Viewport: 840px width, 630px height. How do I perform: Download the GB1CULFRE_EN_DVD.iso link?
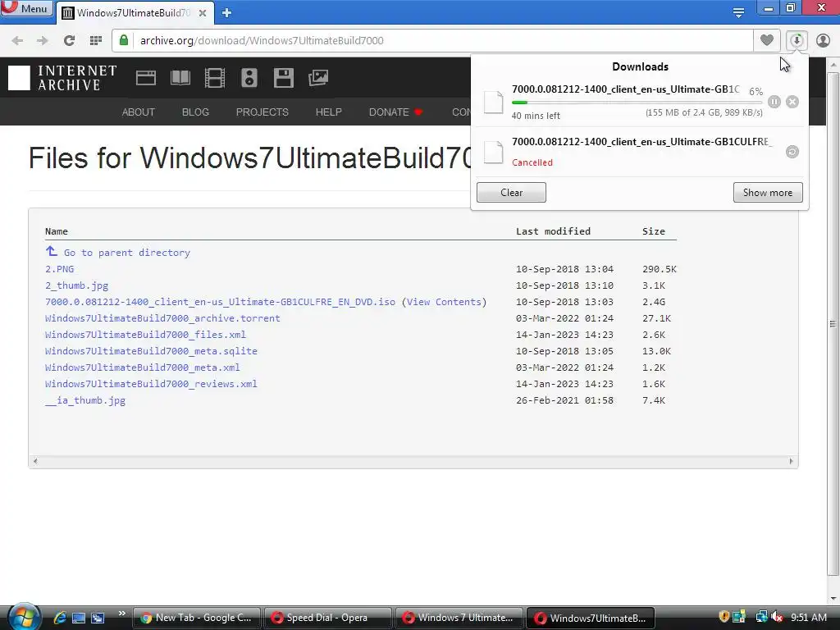tap(220, 302)
